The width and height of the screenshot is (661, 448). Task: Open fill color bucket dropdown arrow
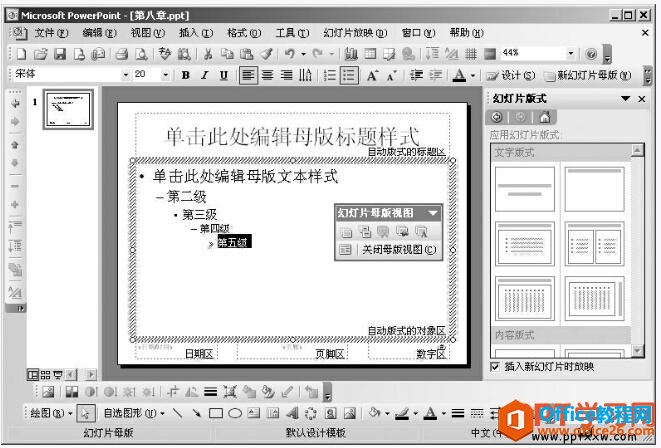pyautogui.click(x=387, y=413)
